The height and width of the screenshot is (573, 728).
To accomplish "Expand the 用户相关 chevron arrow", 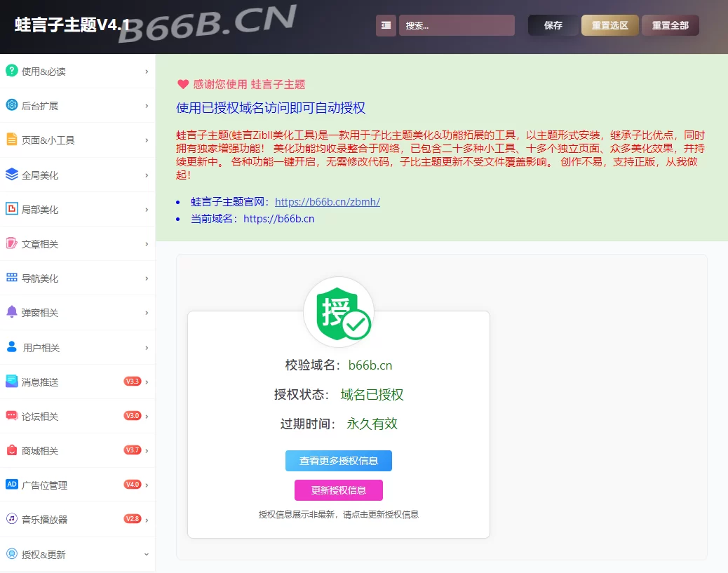I will tap(147, 348).
